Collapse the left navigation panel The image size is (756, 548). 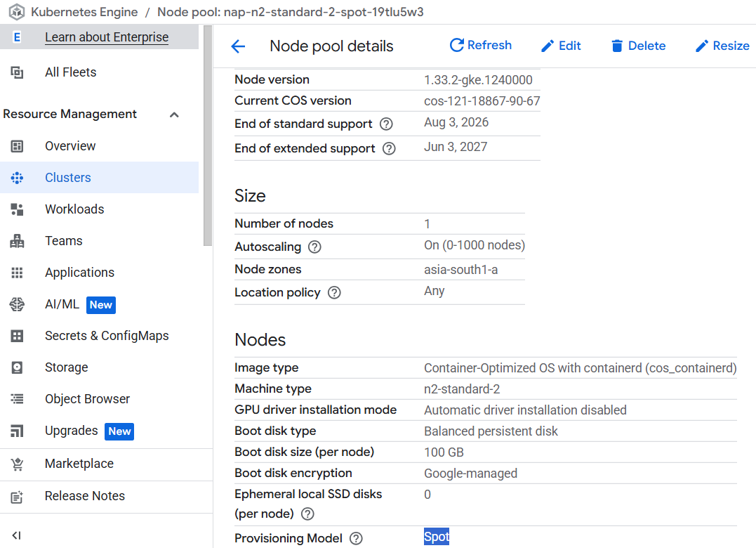click(x=17, y=535)
